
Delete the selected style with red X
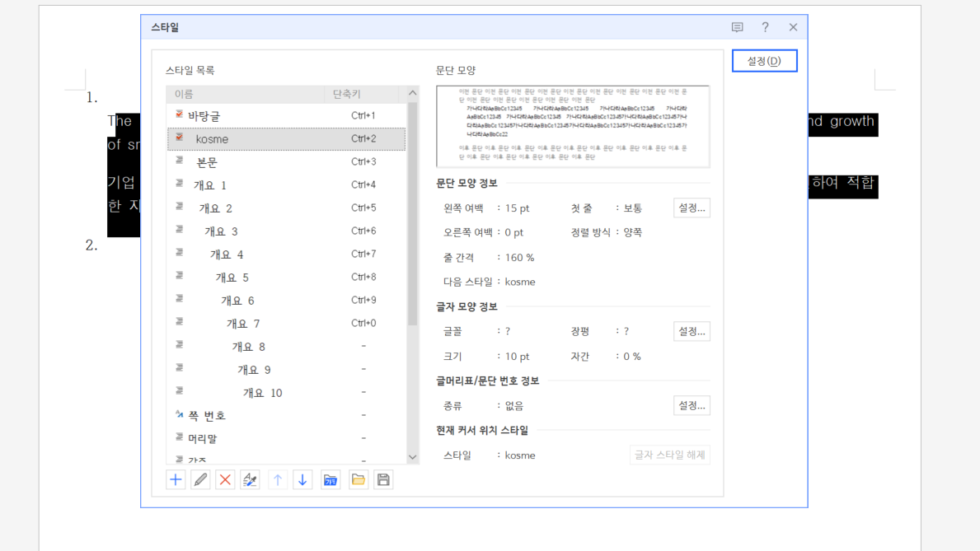point(225,479)
